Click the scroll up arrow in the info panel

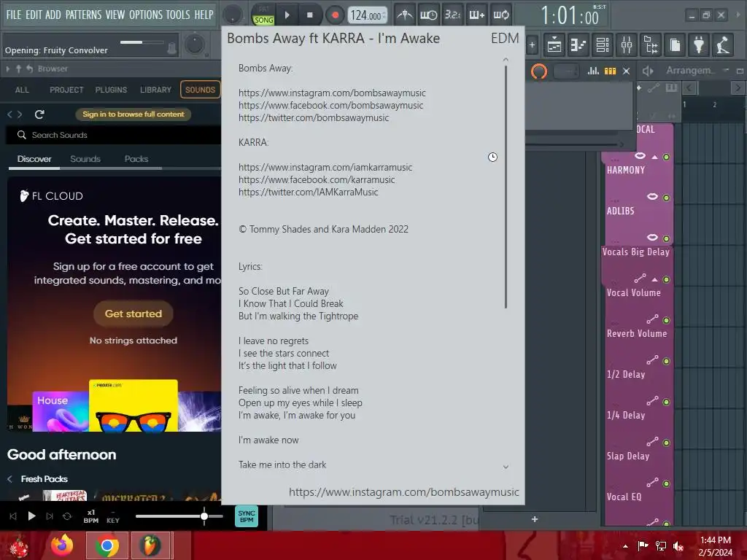(506, 60)
